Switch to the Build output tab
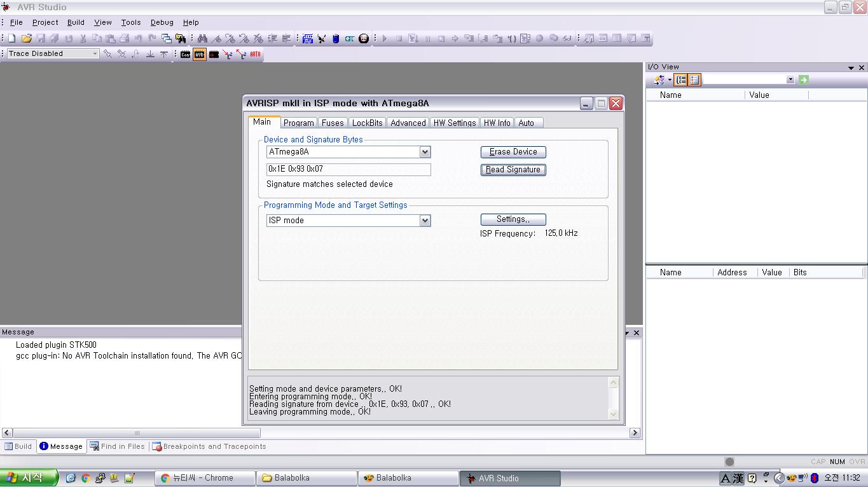This screenshot has width=868, height=487. click(18, 446)
